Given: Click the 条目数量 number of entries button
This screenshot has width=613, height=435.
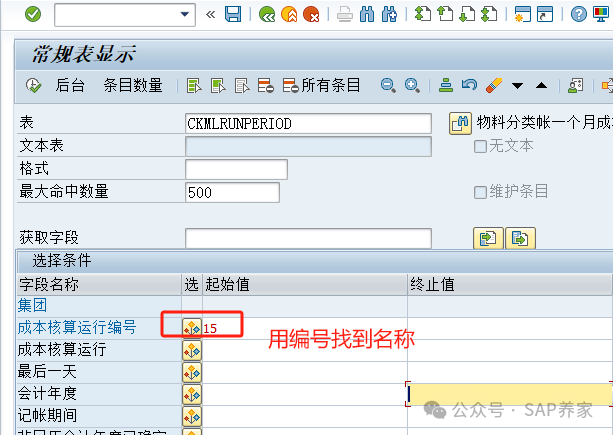Looking at the screenshot, I should pyautogui.click(x=133, y=85).
